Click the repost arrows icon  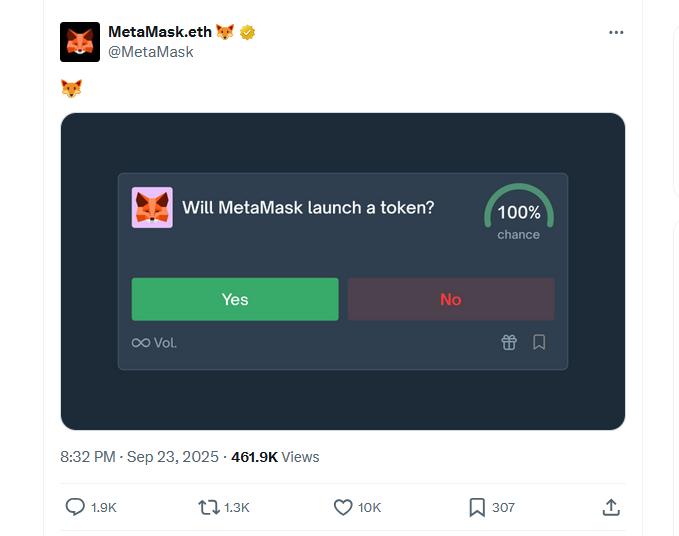tap(209, 507)
